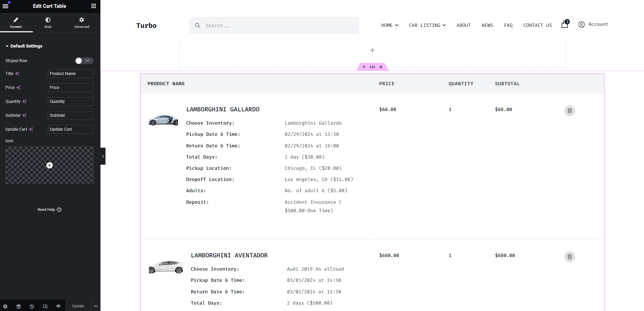Open the FAQ menu item

click(508, 25)
